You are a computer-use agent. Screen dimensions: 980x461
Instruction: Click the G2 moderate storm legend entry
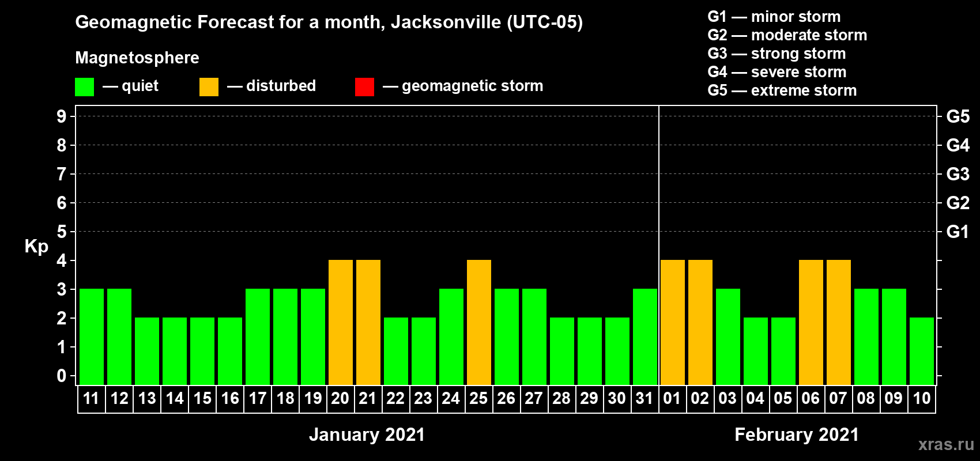tap(787, 35)
